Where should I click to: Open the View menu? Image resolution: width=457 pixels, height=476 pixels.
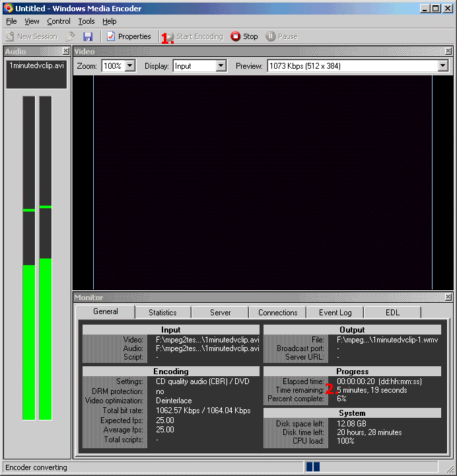pyautogui.click(x=32, y=21)
